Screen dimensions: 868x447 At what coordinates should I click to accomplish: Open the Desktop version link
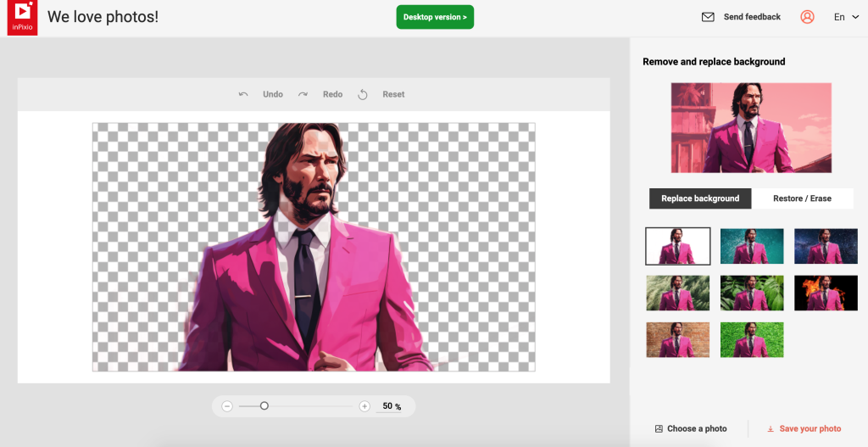(x=435, y=17)
